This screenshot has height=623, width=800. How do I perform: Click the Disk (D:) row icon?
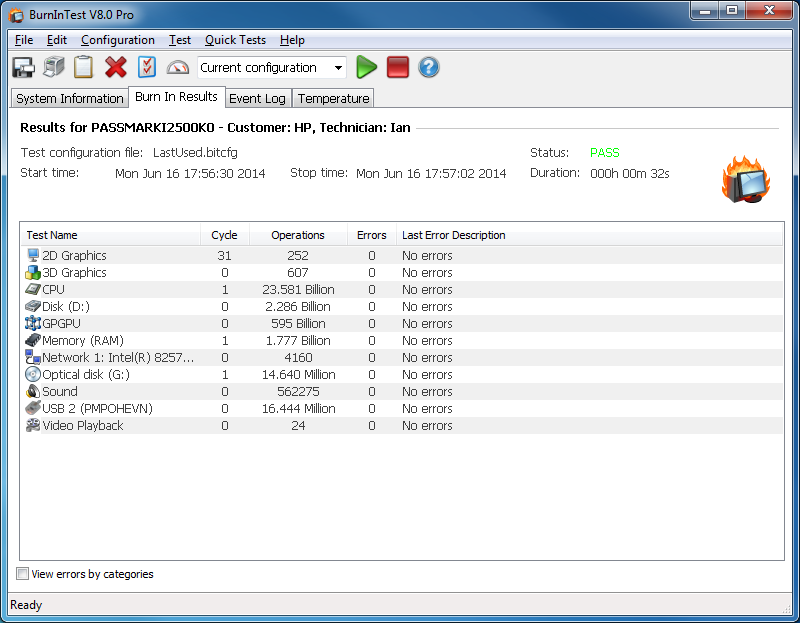click(33, 306)
